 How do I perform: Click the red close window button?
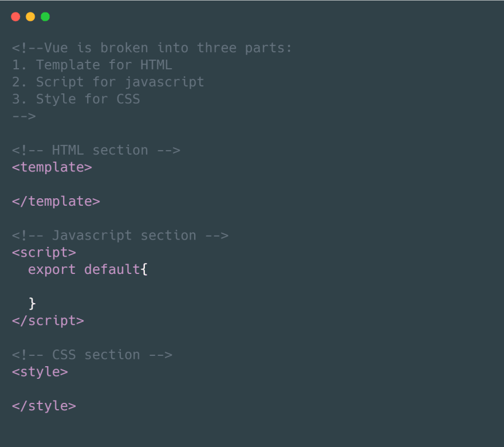(15, 17)
